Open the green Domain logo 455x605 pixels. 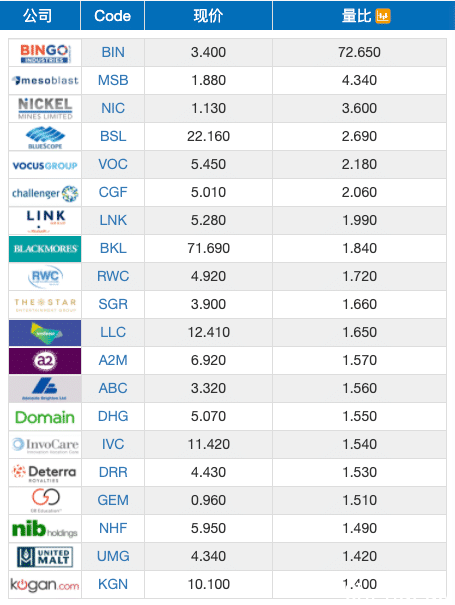pos(45,417)
